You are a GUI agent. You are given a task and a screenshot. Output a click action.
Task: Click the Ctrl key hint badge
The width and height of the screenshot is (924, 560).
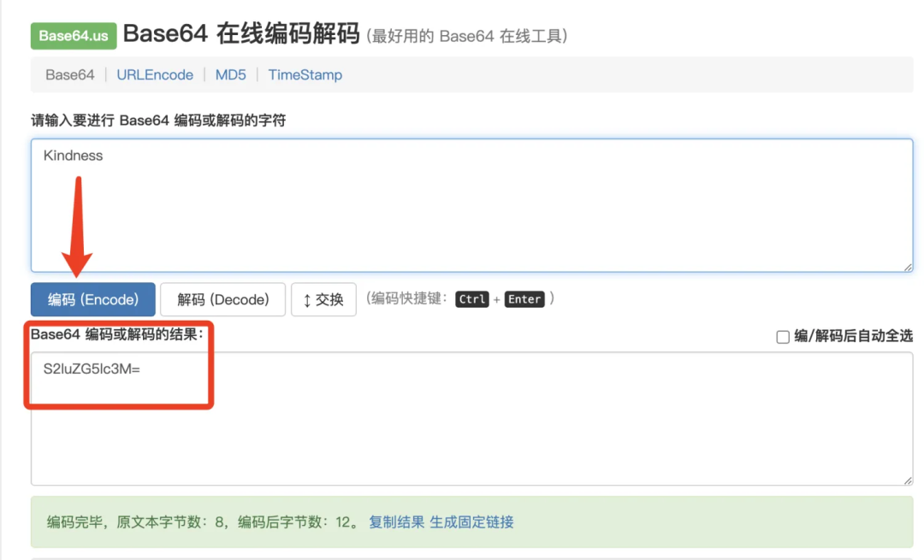click(472, 299)
